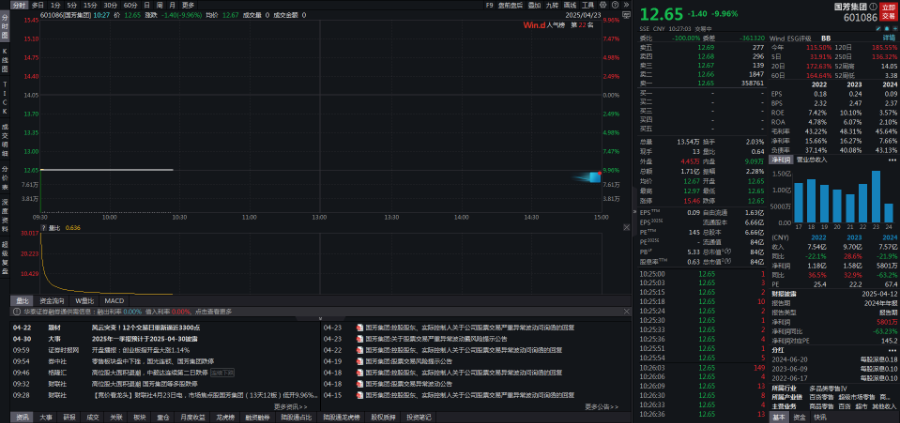Open the 叠加 overlay menu

click(x=534, y=5)
